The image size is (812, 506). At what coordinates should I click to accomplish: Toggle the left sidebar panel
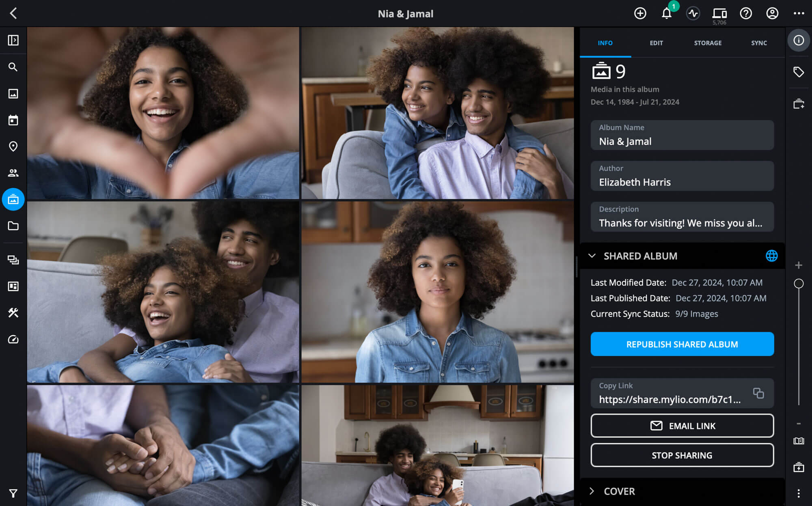point(13,40)
